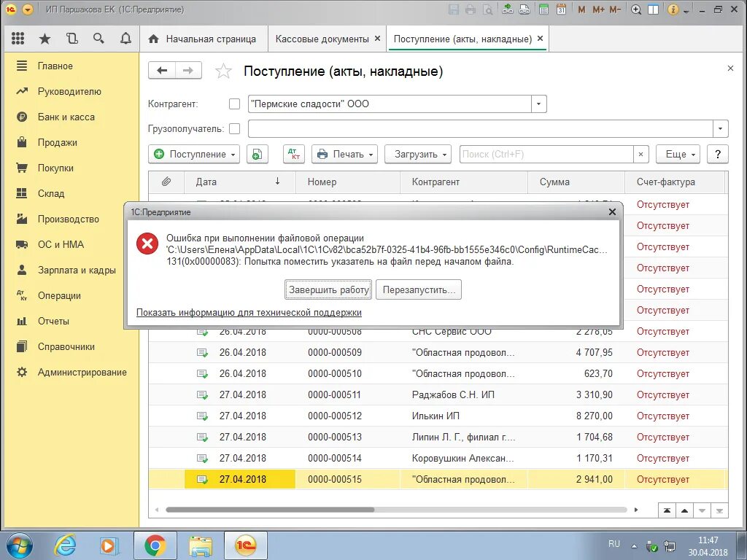Screen dimensions: 747x560
Task: Click the Поиск (Ctrl+F) search field
Action: (546, 154)
